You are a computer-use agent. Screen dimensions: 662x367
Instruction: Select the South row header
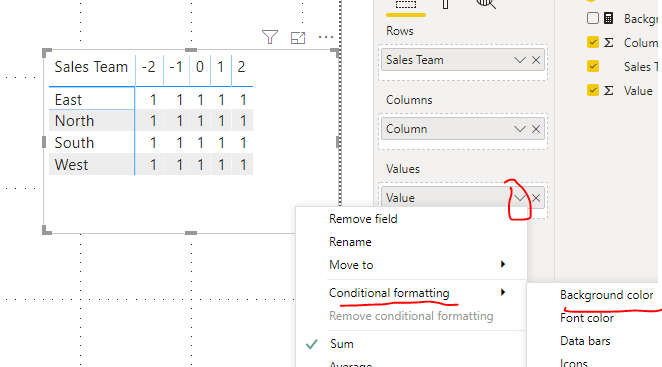pos(74,143)
